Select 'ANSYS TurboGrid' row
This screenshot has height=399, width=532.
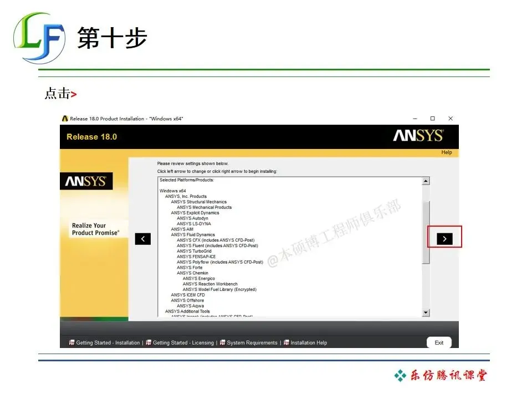click(194, 251)
